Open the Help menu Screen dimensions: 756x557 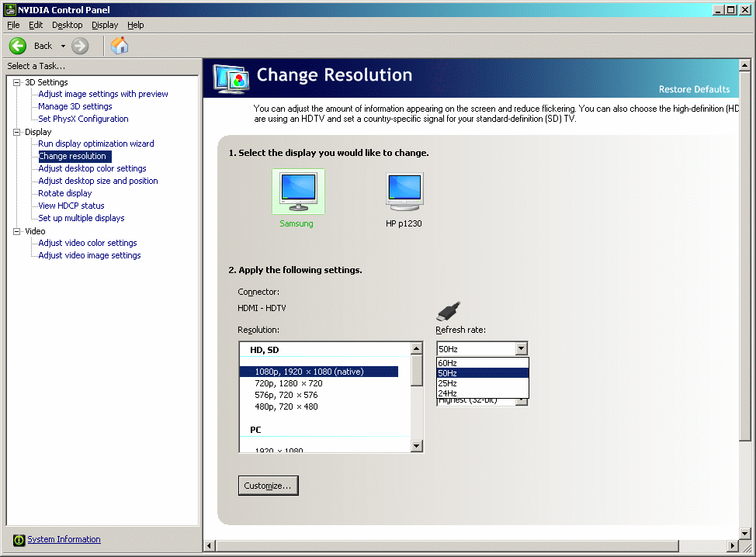136,25
